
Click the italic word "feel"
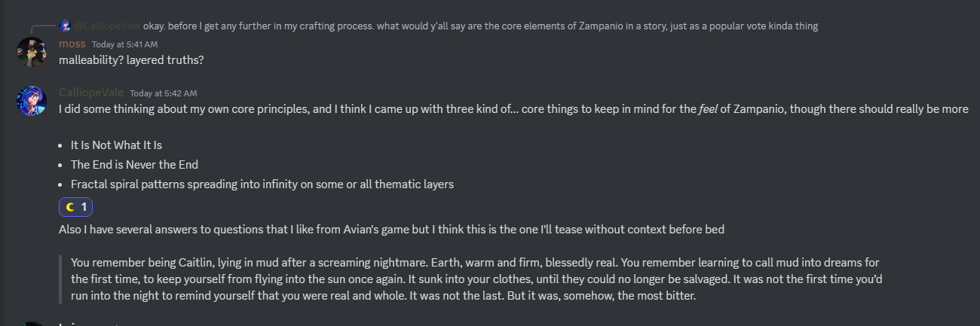[x=708, y=108]
